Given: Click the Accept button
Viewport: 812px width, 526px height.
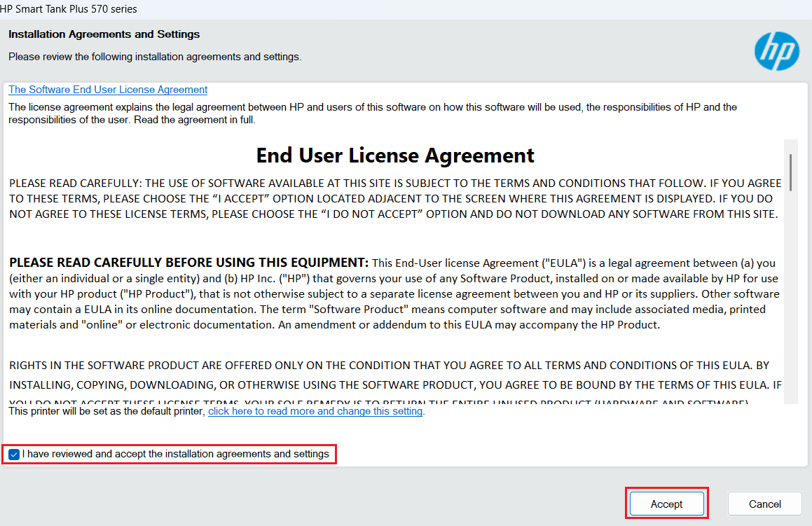Looking at the screenshot, I should point(666,503).
